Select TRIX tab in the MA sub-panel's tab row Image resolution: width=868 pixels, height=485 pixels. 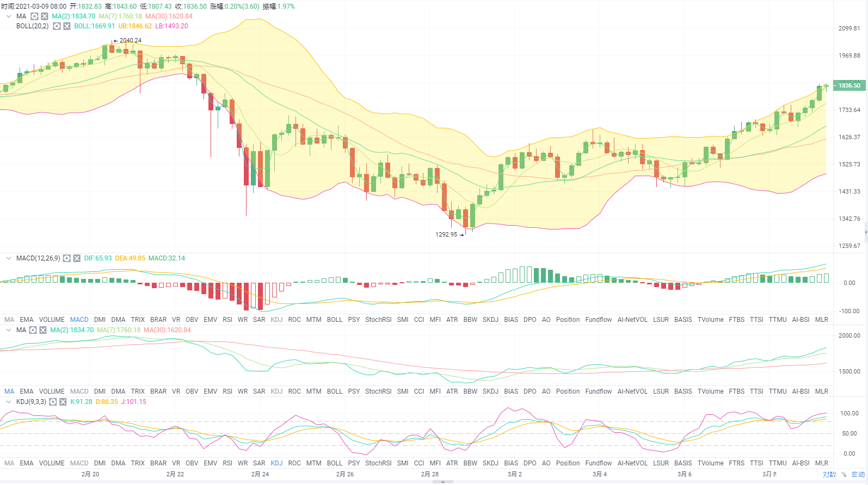pyautogui.click(x=138, y=391)
